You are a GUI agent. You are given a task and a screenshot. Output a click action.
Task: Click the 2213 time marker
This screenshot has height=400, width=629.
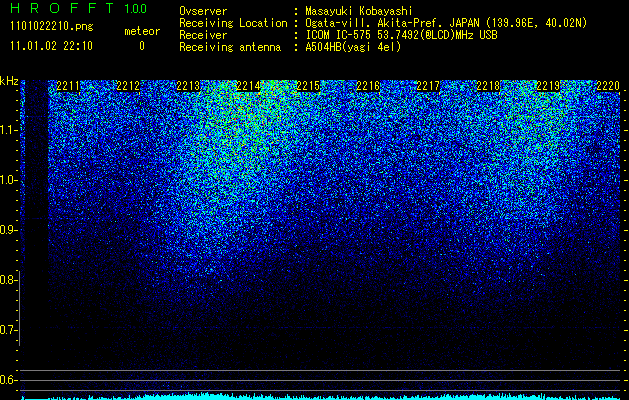tap(188, 86)
